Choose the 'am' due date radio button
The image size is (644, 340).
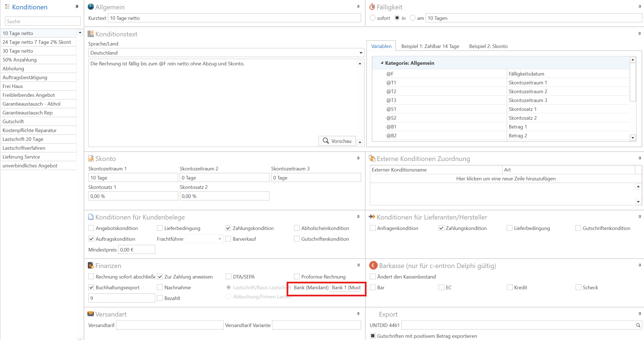coord(413,18)
